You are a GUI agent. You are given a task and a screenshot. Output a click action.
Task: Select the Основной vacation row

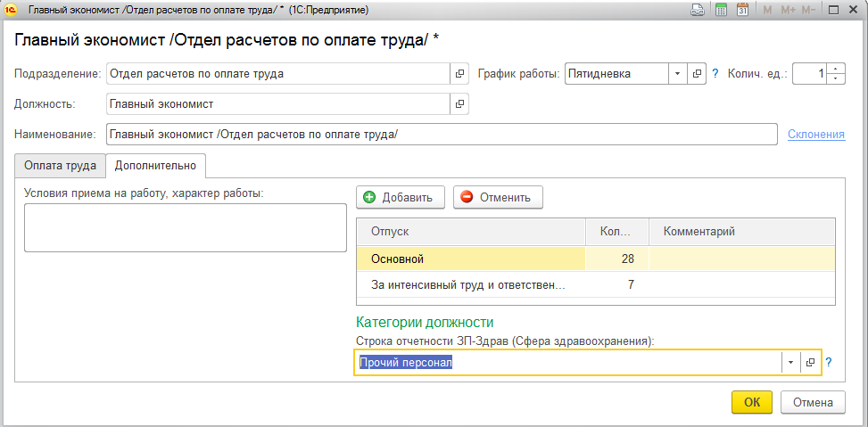596,259
